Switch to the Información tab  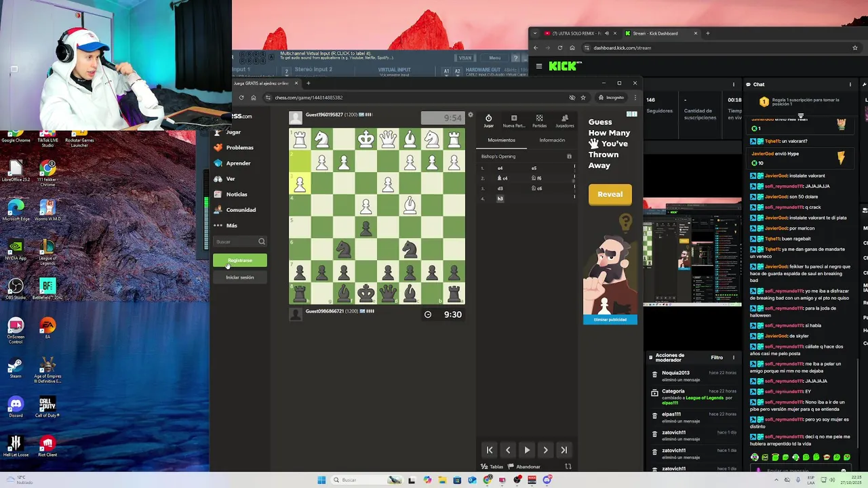(x=552, y=140)
